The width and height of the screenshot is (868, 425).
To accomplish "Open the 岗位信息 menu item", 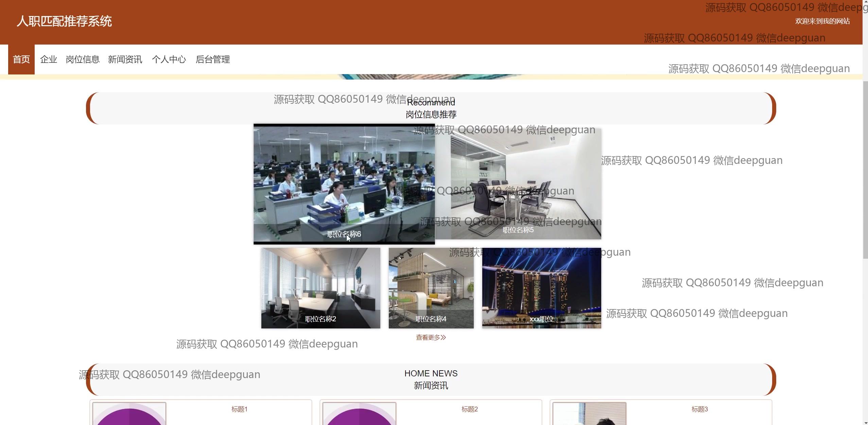I will [x=83, y=60].
